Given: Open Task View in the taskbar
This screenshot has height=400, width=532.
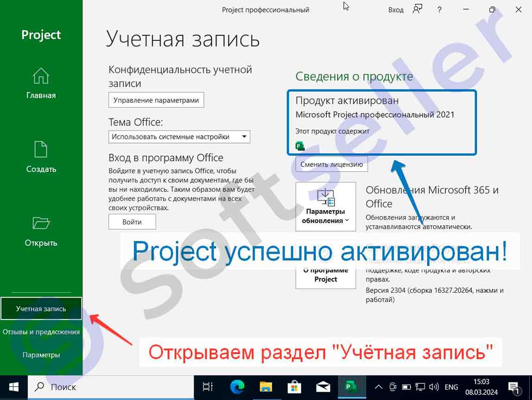Looking at the screenshot, I should pos(208,387).
